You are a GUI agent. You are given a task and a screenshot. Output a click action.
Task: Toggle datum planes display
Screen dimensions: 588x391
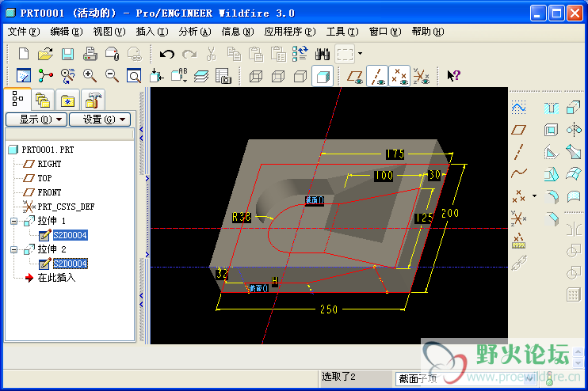355,76
